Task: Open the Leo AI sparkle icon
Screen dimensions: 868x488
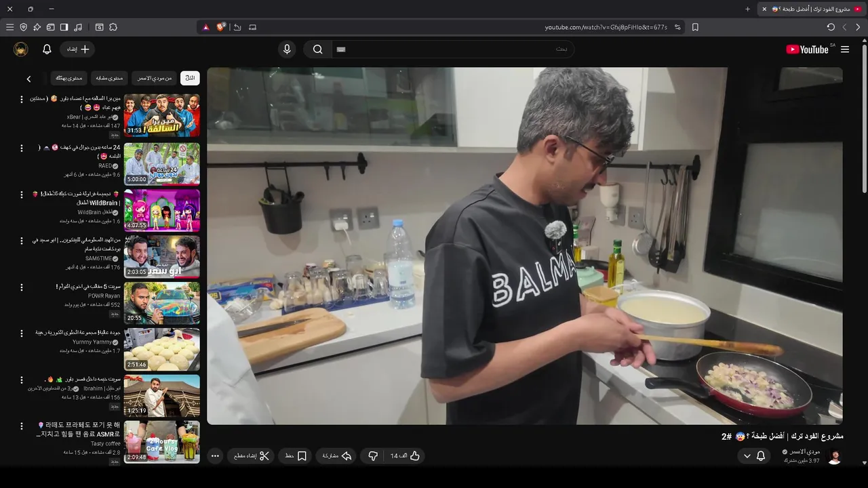Action: [37, 27]
